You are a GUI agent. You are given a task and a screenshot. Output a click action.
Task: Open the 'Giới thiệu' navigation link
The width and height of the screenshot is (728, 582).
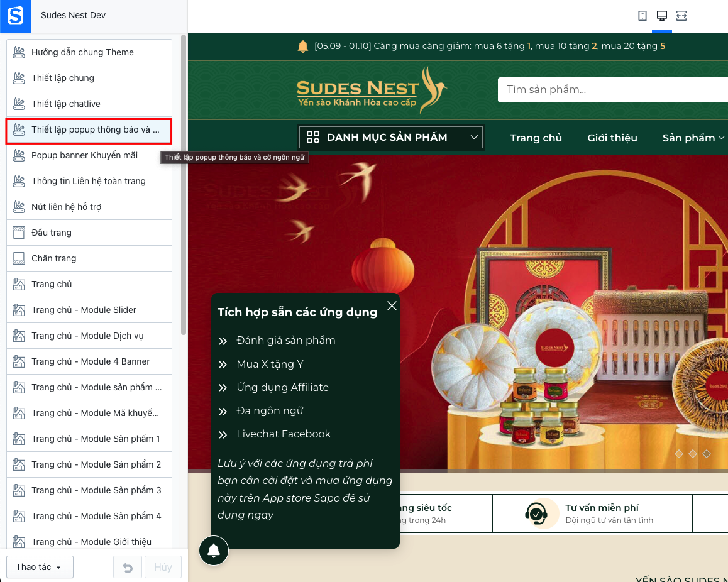pyautogui.click(x=612, y=138)
